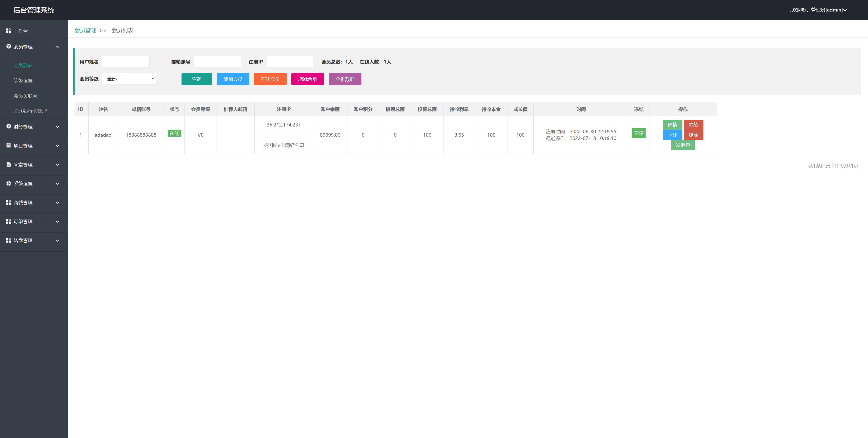Open the 会员等级 level dropdown
The height and width of the screenshot is (438, 868).
tap(129, 78)
